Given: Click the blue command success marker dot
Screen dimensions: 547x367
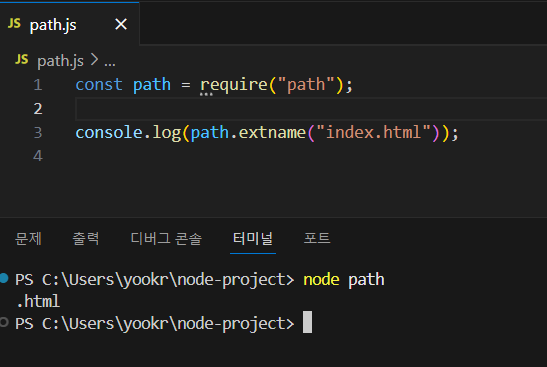Looking at the screenshot, I should 4,278.
